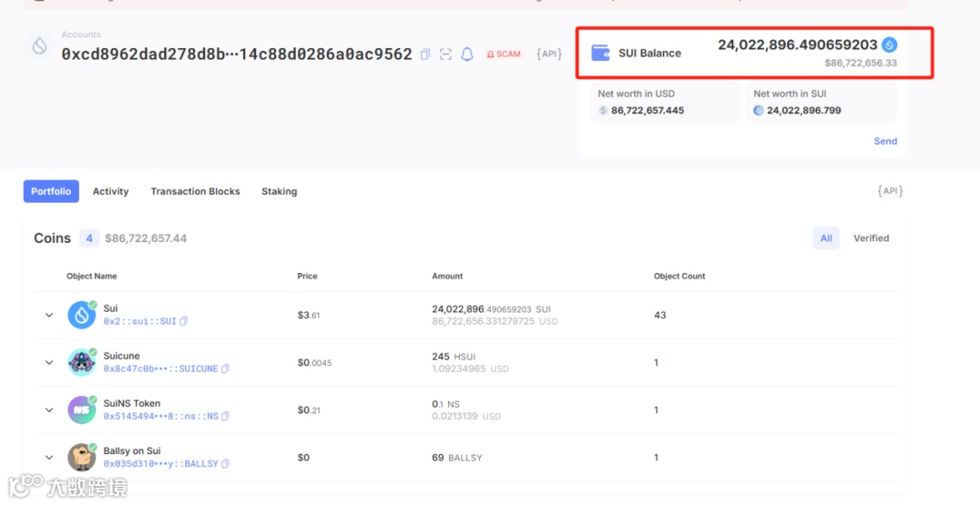Viewport: 980px width, 505px height.
Task: Click the Ballsy on Sui name
Action: [132, 451]
